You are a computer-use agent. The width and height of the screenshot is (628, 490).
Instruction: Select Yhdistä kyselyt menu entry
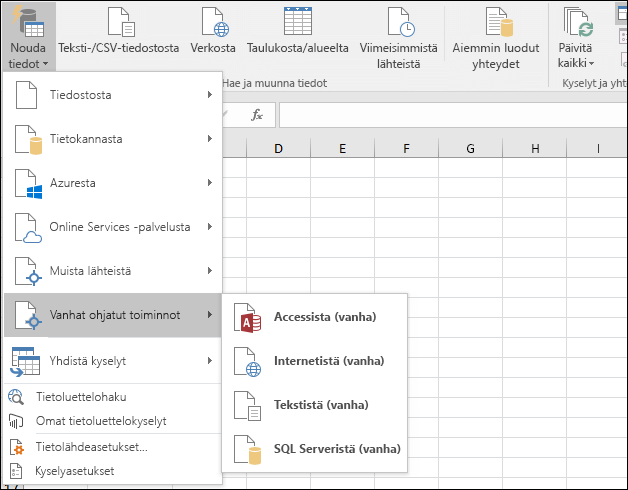(x=113, y=361)
